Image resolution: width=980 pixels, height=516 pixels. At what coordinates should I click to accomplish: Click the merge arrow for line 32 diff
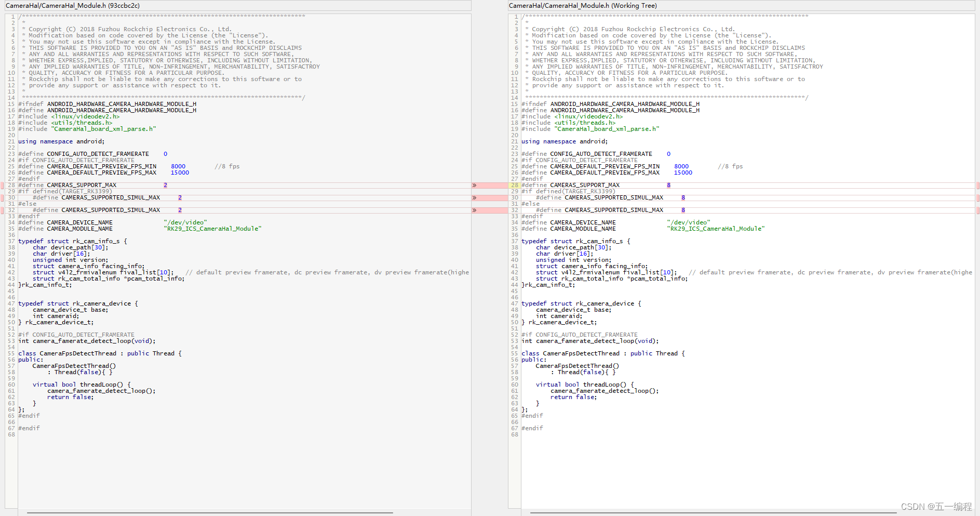[x=474, y=210]
